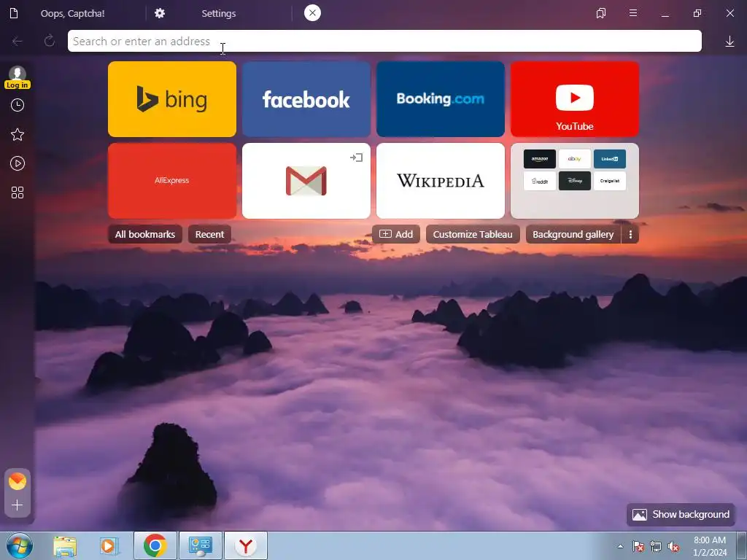
Task: Open the Bing tile
Action: pos(172,99)
